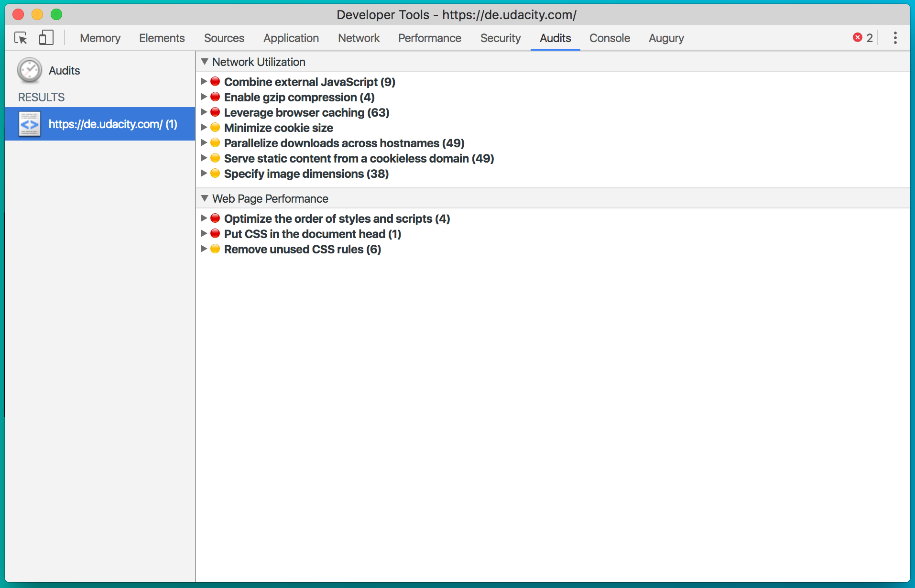Select Put CSS in the document head result
This screenshot has width=915, height=588.
coord(312,234)
